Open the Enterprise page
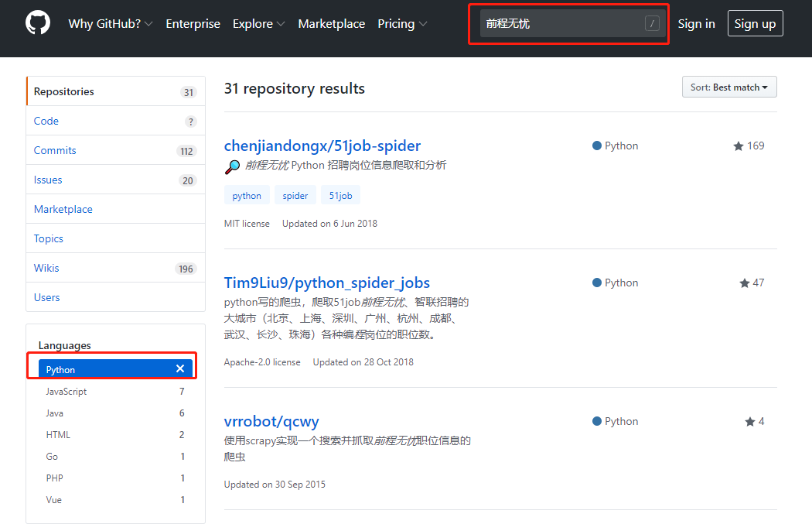 193,24
